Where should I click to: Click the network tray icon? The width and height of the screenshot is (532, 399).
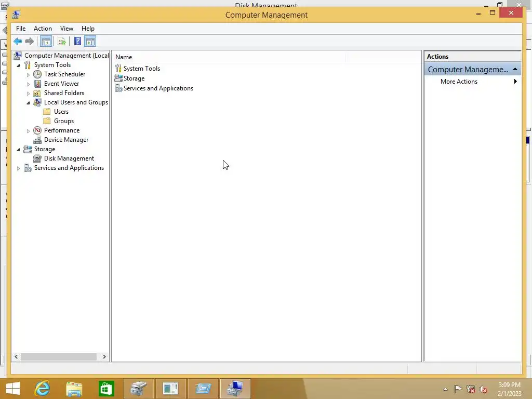tap(471, 389)
